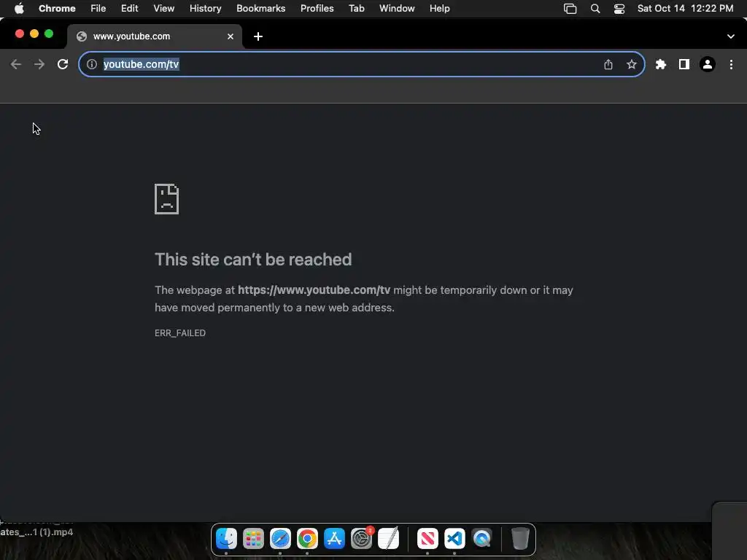747x560 pixels.
Task: Open the Chrome profile avatar
Action: coord(708,64)
